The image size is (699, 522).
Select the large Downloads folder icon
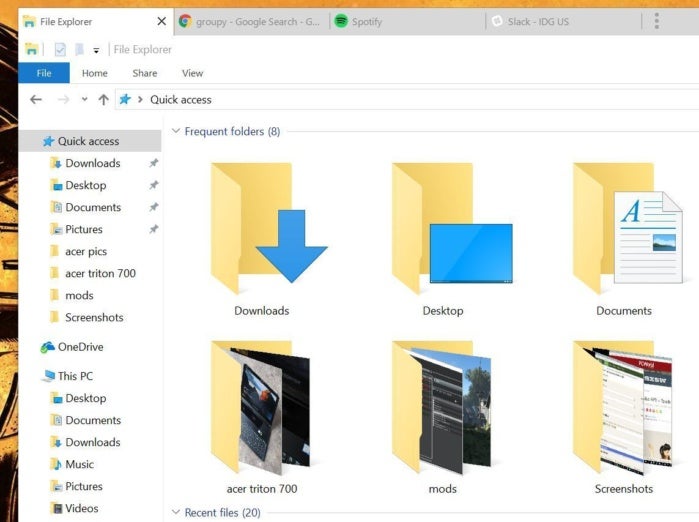(269, 228)
